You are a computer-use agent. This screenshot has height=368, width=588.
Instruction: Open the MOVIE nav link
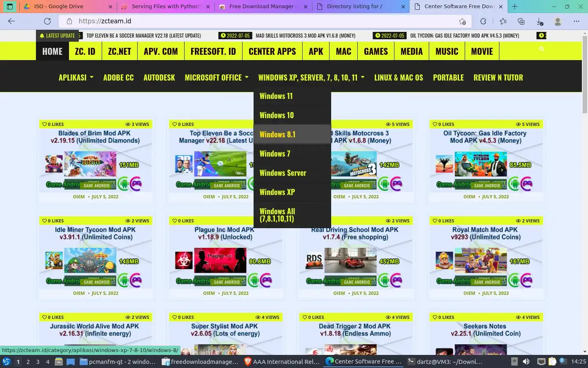[x=482, y=51]
